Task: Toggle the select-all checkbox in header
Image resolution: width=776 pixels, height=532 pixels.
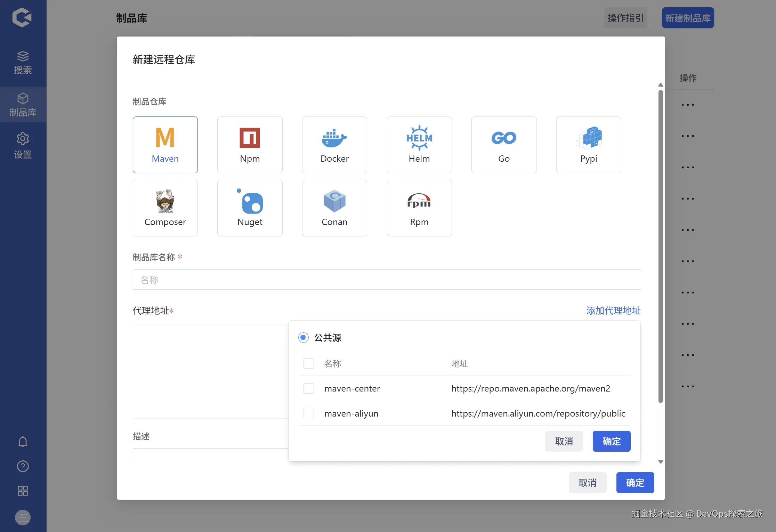Action: pyautogui.click(x=308, y=364)
